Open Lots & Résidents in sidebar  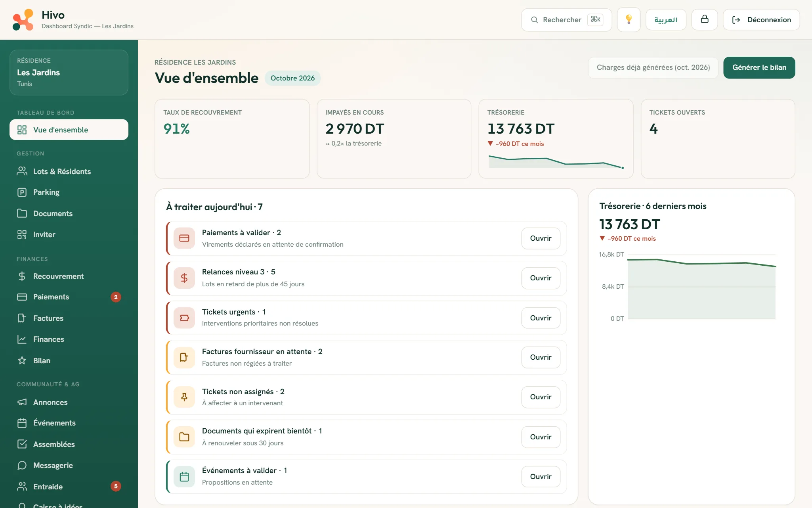(69, 171)
